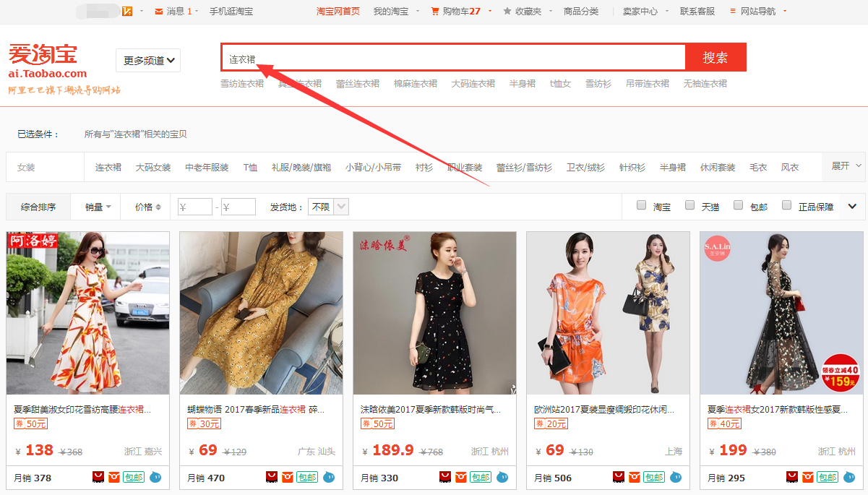Open Wangwang chat icon on the 月销 295 item

(849, 477)
